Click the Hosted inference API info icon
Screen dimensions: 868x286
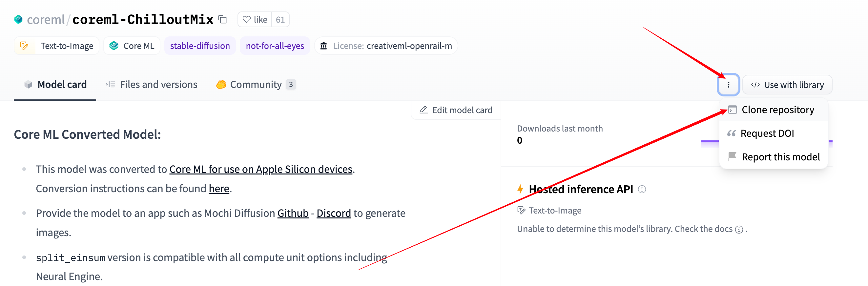point(642,189)
